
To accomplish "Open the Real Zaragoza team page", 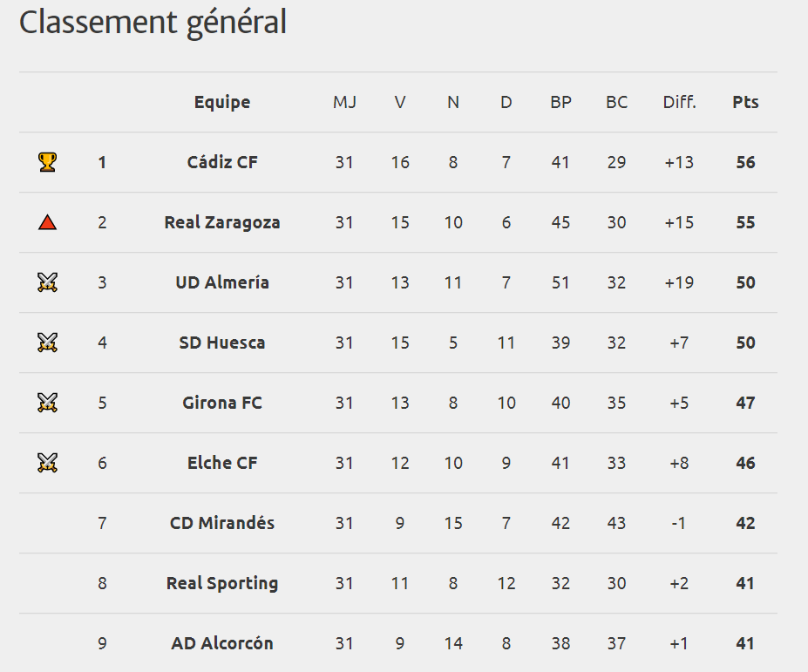I will 222,222.
